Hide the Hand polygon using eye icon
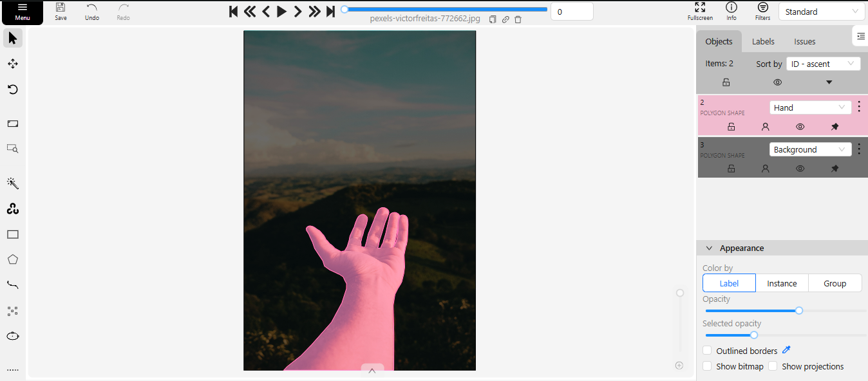Image resolution: width=868 pixels, height=381 pixels. pyautogui.click(x=800, y=127)
